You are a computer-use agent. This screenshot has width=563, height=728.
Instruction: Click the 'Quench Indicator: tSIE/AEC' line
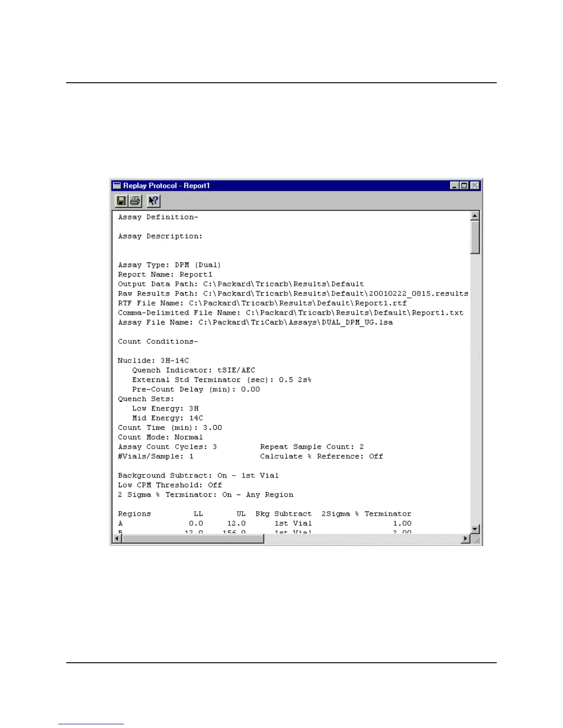pyautogui.click(x=194, y=370)
